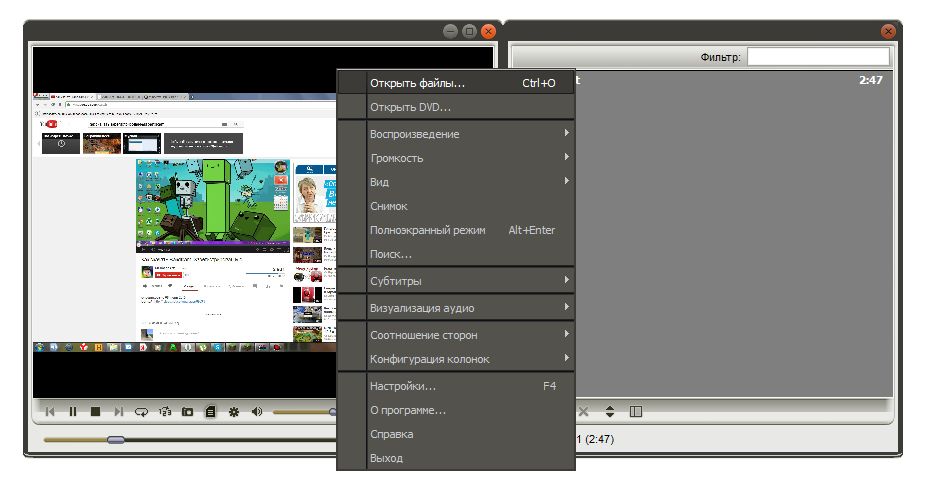Viewport: 951px width, 502px height.
Task: Pause the playing video
Action: [73, 412]
